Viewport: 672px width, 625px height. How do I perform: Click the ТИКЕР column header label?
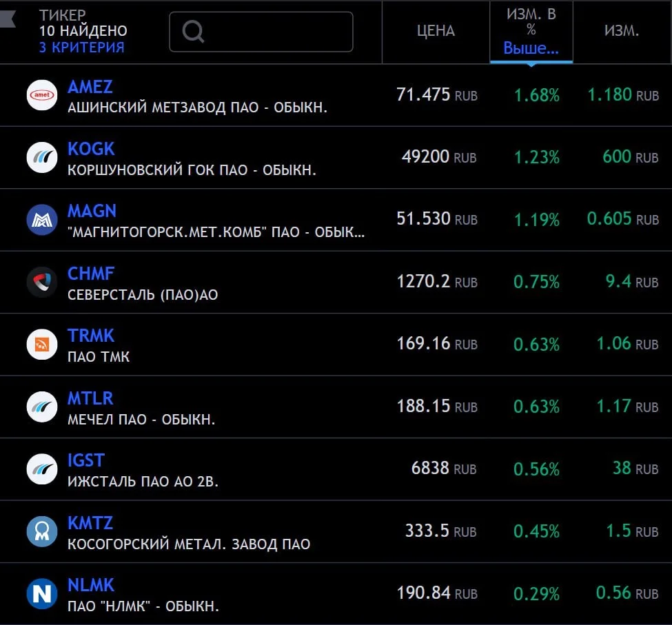click(63, 15)
